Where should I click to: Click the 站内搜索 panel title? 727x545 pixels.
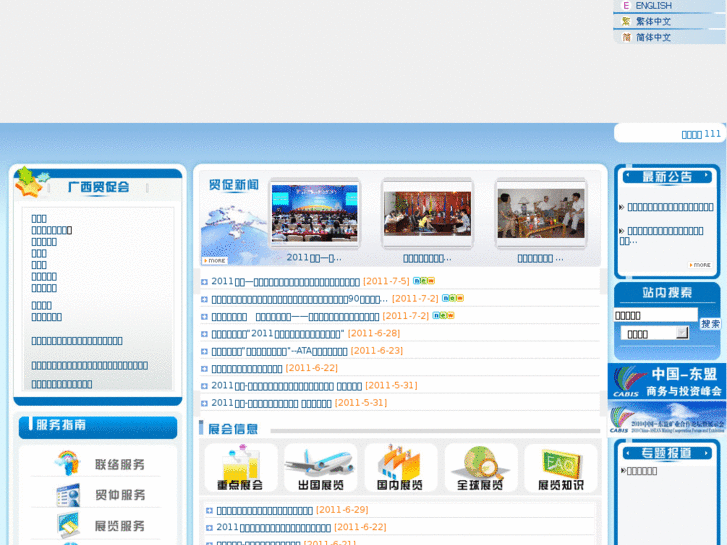pos(667,292)
